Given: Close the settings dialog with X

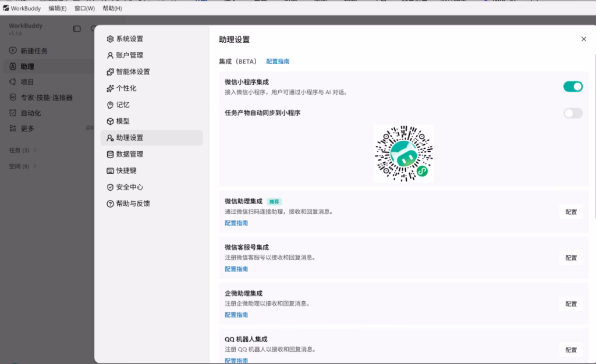Looking at the screenshot, I should pos(584,39).
